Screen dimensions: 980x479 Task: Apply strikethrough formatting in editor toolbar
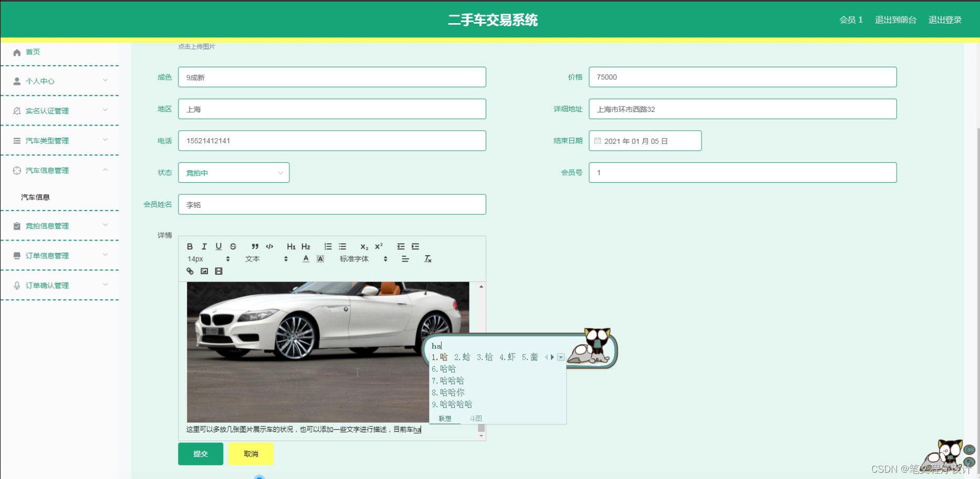[x=233, y=246]
